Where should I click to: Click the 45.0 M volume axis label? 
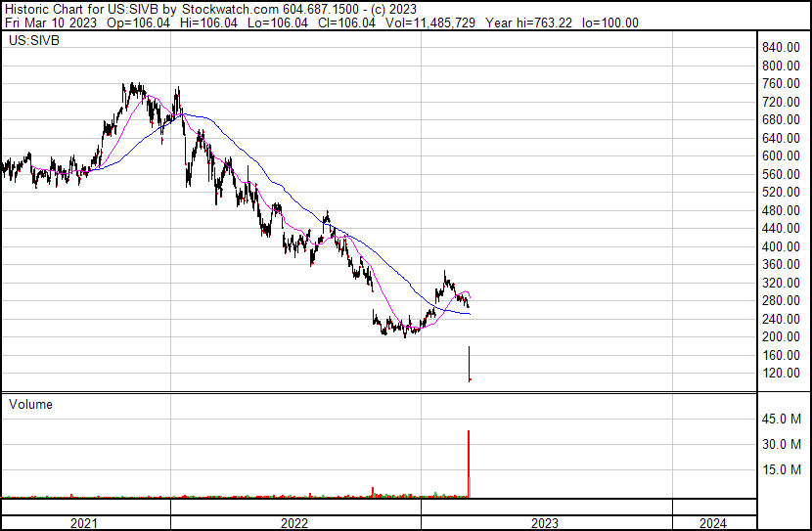click(782, 419)
